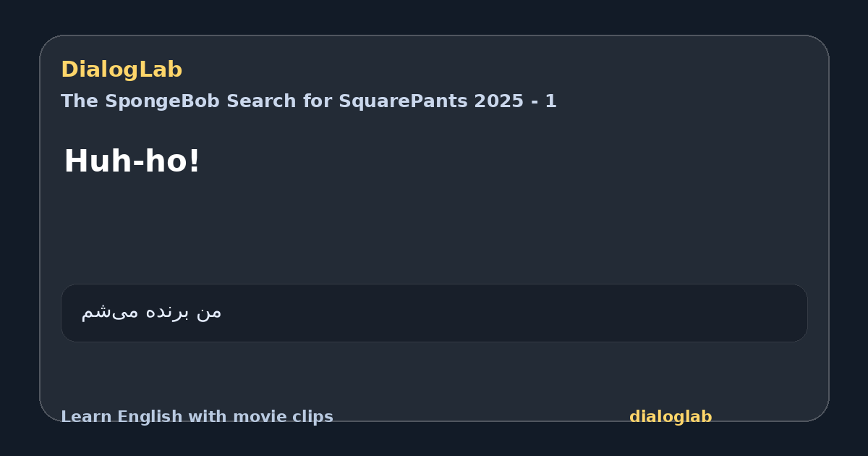Screen dimensions: 868x456
Task: Select the Persian word "برنده"
Action: tap(168, 312)
